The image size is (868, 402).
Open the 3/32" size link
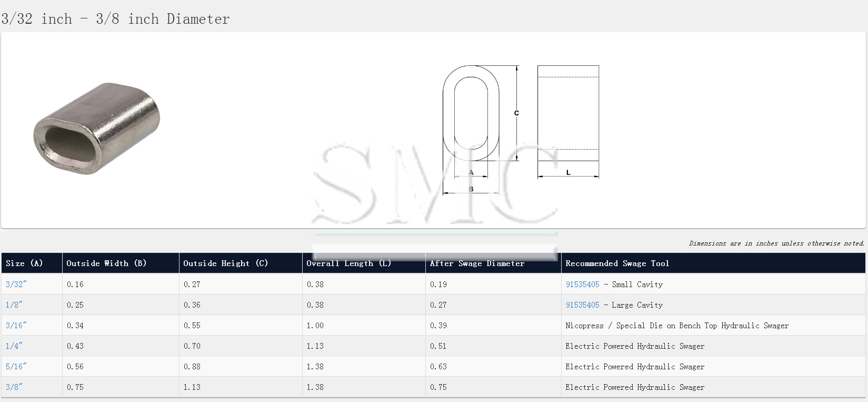click(16, 285)
